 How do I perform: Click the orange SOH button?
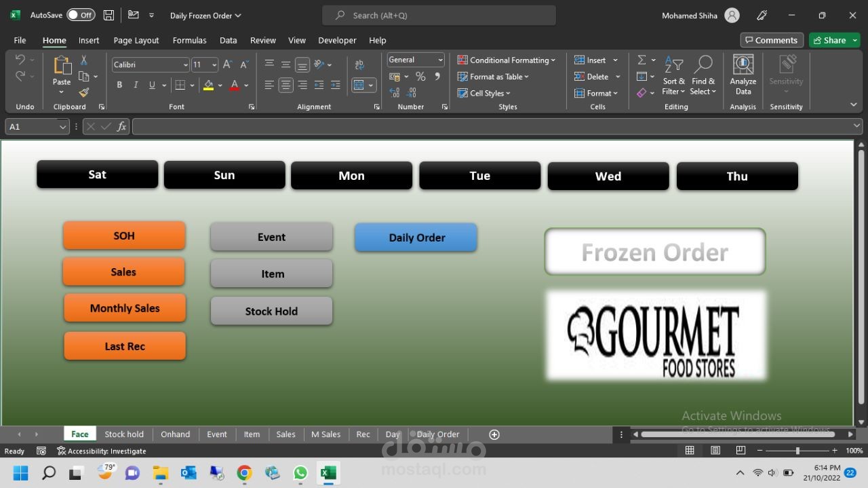pos(124,236)
